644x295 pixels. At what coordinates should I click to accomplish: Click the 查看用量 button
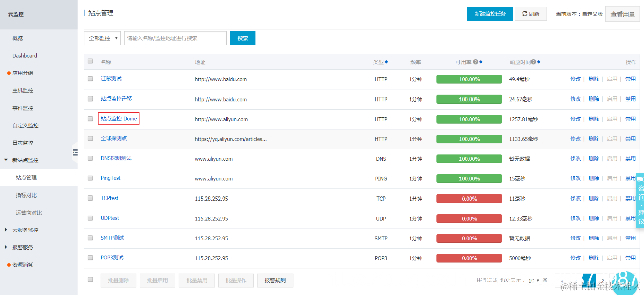(x=622, y=14)
